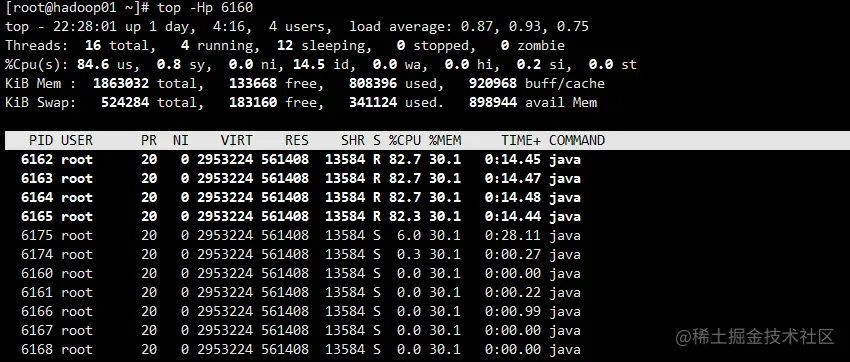Click the TIME+ column header
850x362 pixels.
[x=521, y=140]
